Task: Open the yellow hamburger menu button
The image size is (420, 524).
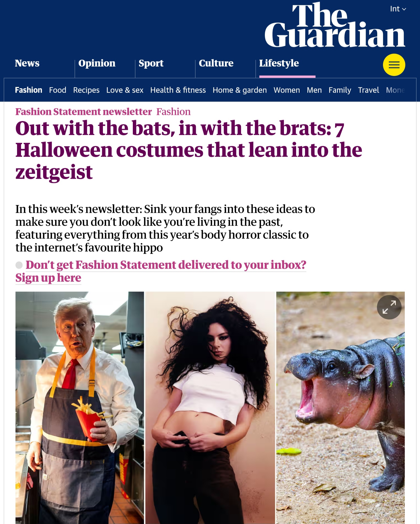Action: point(394,65)
